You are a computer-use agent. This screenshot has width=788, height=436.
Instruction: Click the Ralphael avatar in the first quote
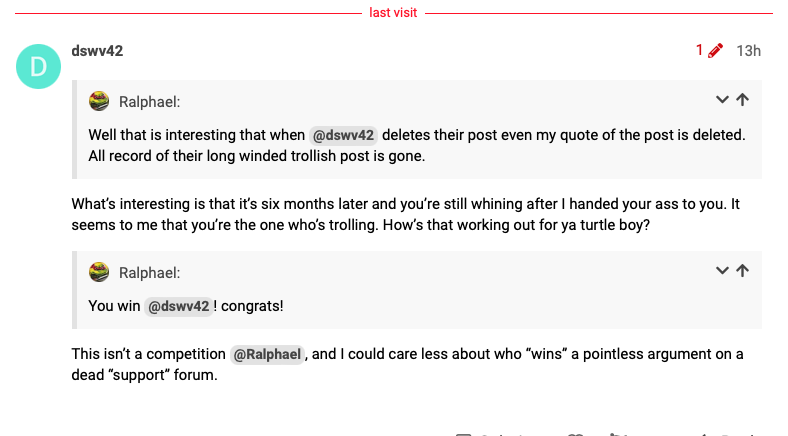99,101
